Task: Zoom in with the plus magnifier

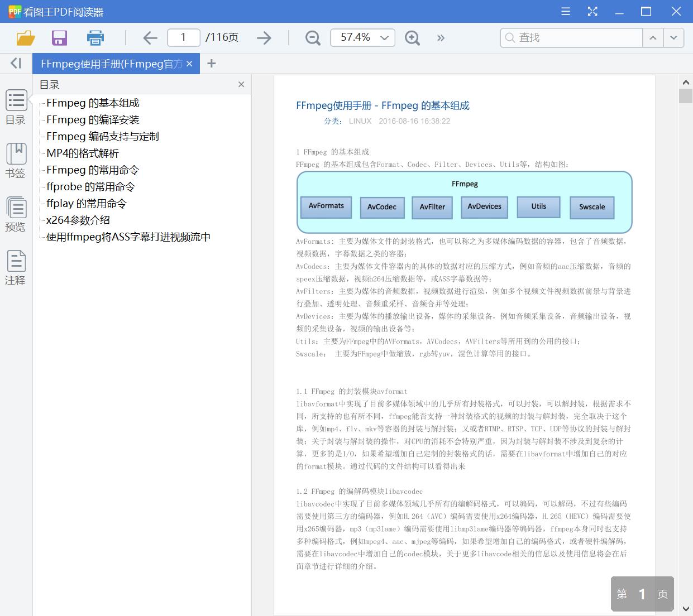Action: tap(412, 38)
